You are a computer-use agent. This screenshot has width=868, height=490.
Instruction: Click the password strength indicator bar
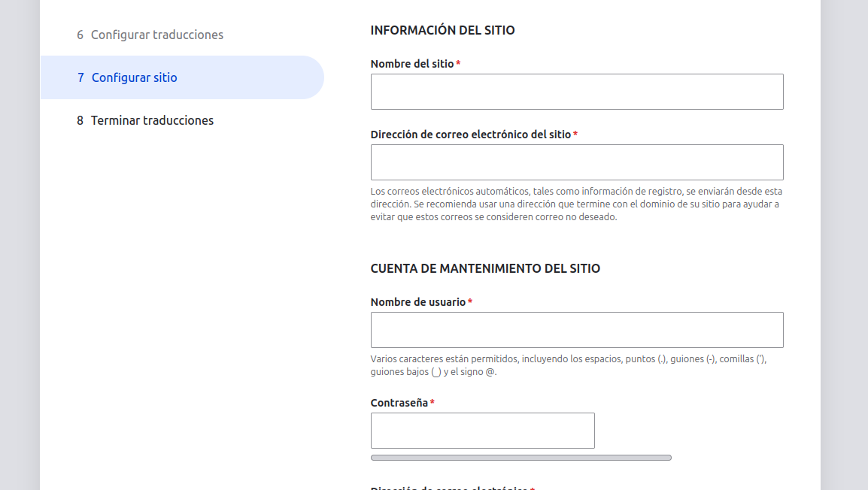520,458
